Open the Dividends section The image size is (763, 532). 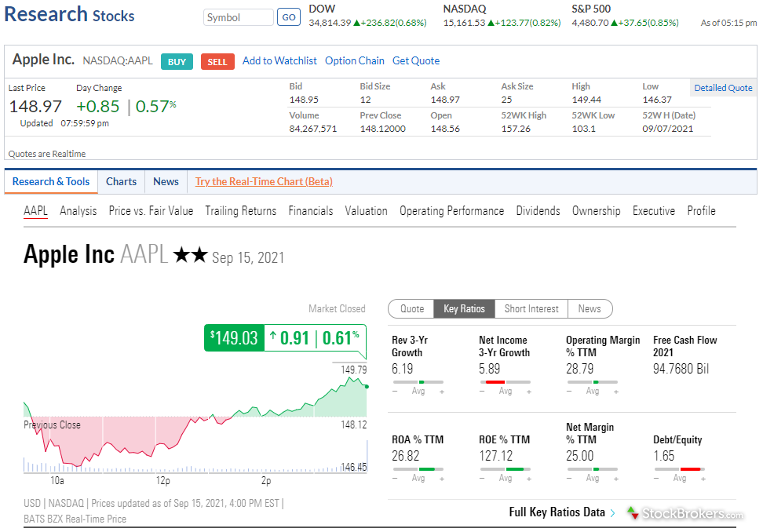[538, 210]
